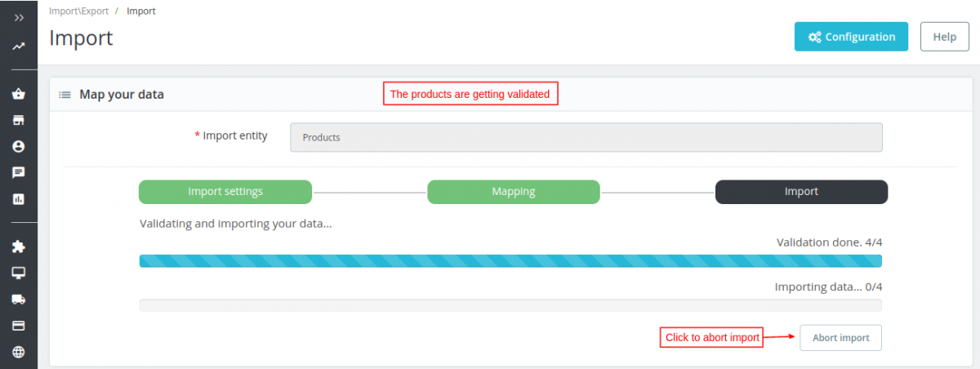Image resolution: width=980 pixels, height=369 pixels.
Task: Open Orders basket icon in sidebar
Action: click(19, 94)
